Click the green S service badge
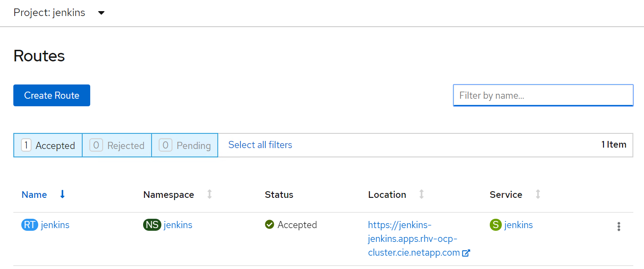The height and width of the screenshot is (269, 644). click(496, 225)
